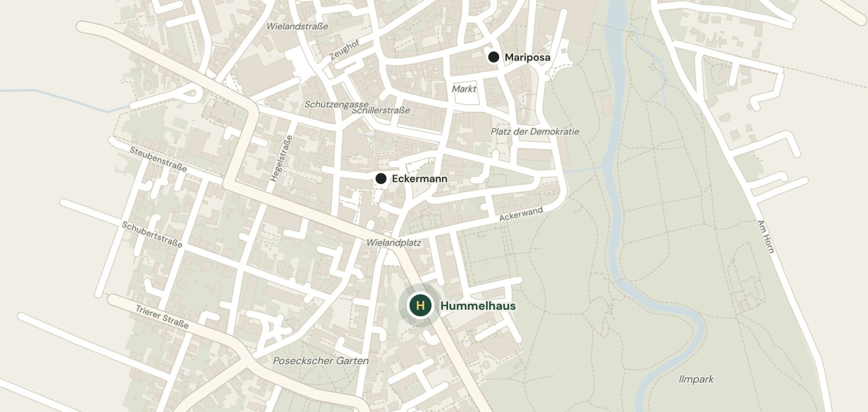This screenshot has height=412, width=868.
Task: Click the Mariposa place label
Action: 528,57
